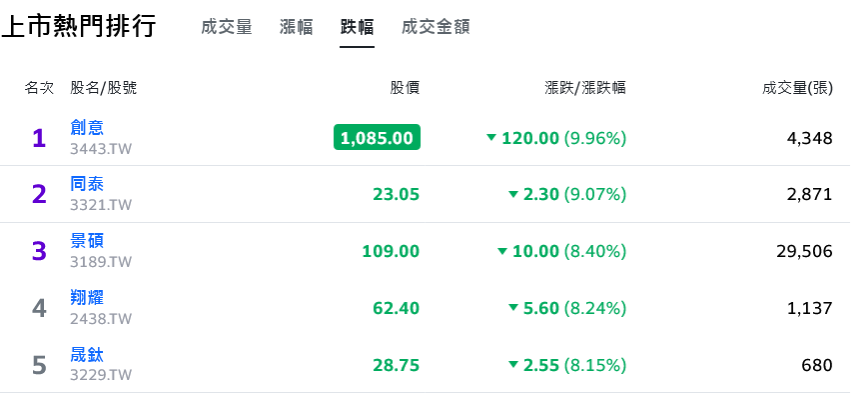Switch to the 成交量 tab

pos(226,27)
